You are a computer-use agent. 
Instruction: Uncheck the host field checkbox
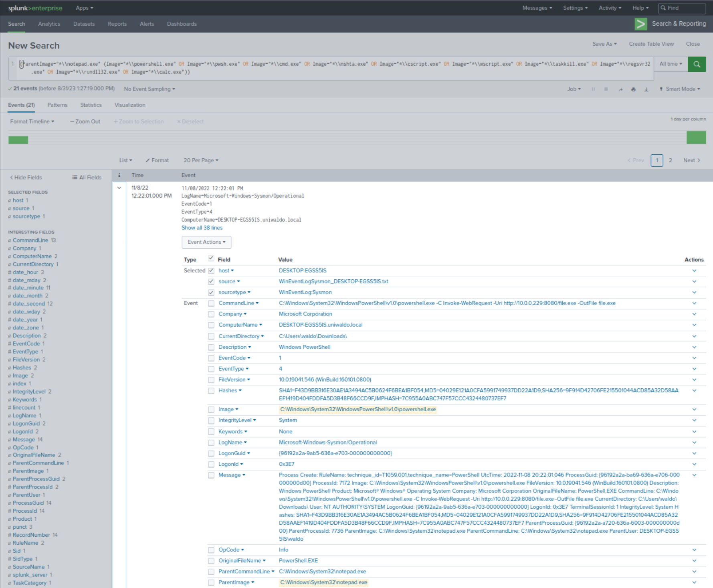point(211,271)
